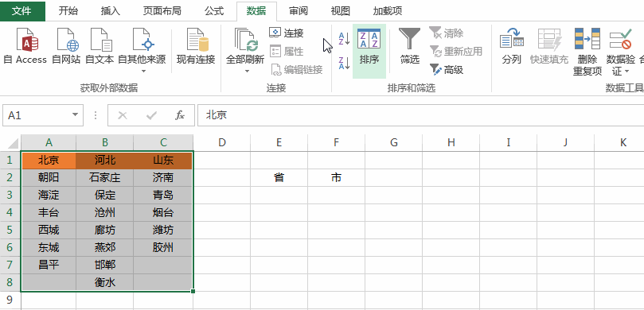Toggle the 筛选 filter funnel

pyautogui.click(x=410, y=46)
